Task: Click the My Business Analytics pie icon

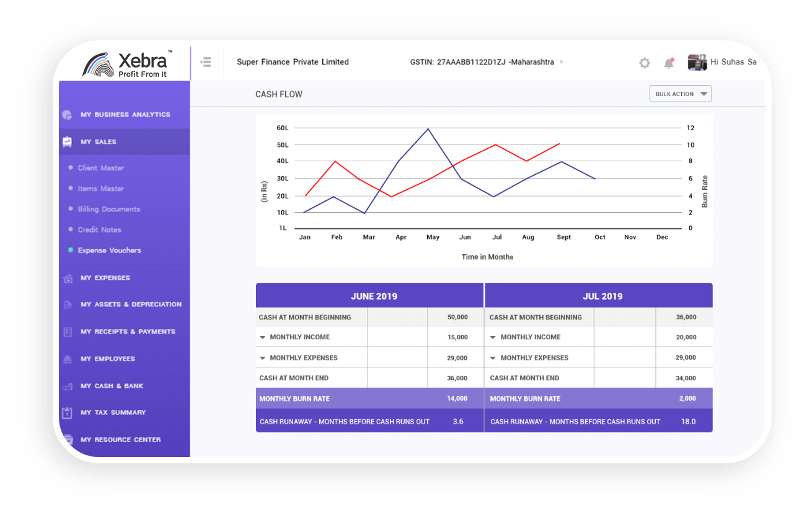Action: point(67,115)
